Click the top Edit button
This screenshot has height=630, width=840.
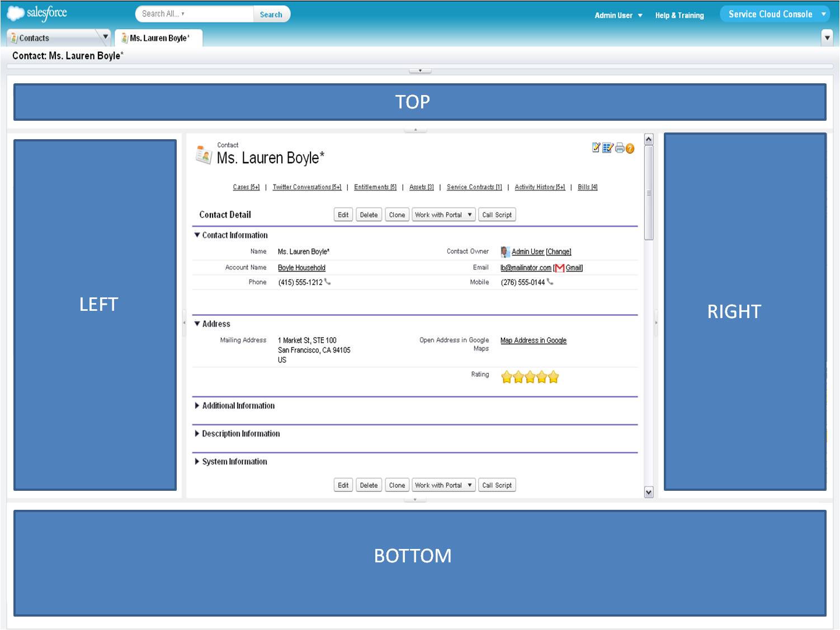343,215
